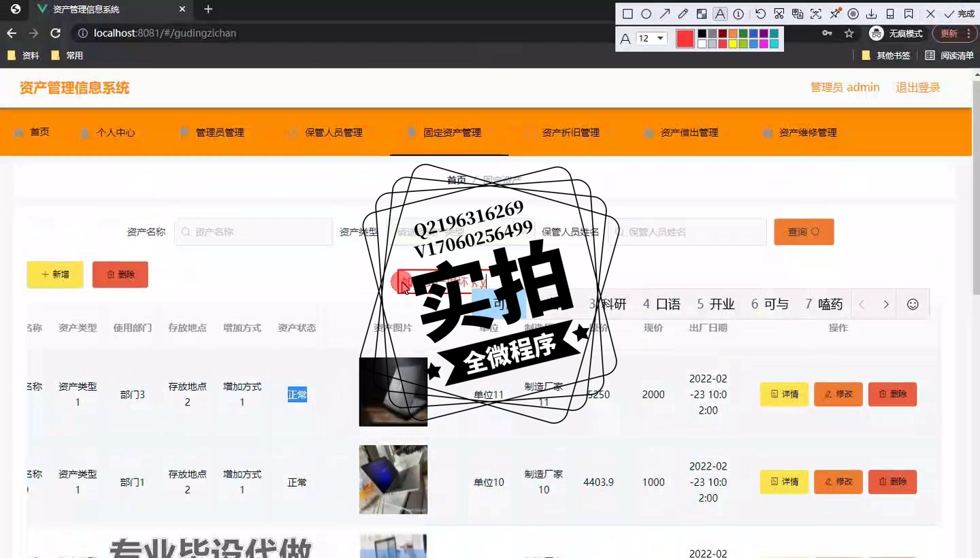The width and height of the screenshot is (980, 558).
Task: Open the 资料 bookmark folder
Action: coord(24,56)
